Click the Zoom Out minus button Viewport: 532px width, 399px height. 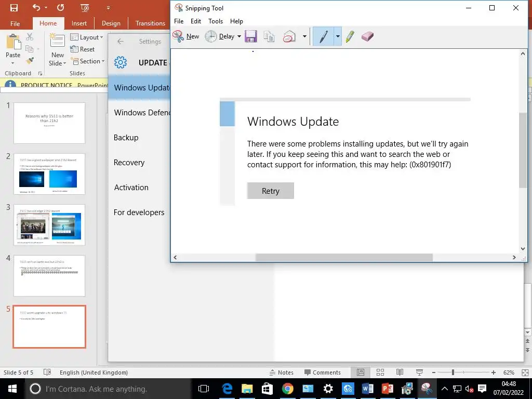434,373
